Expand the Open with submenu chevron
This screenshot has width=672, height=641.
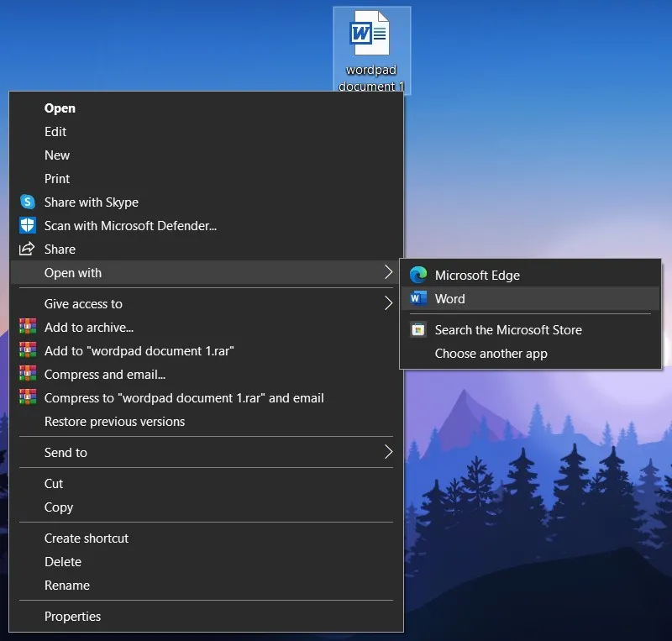[389, 273]
